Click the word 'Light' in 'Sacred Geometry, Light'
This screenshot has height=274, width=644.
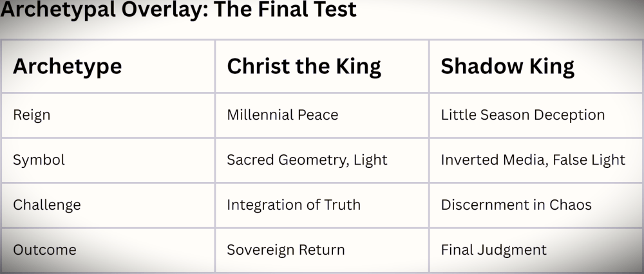point(370,160)
